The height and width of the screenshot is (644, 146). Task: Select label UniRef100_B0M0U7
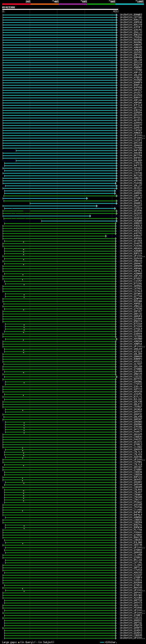[x=131, y=236]
